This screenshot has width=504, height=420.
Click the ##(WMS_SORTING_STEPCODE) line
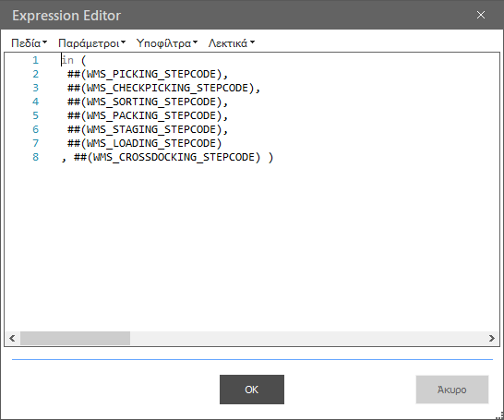(148, 102)
